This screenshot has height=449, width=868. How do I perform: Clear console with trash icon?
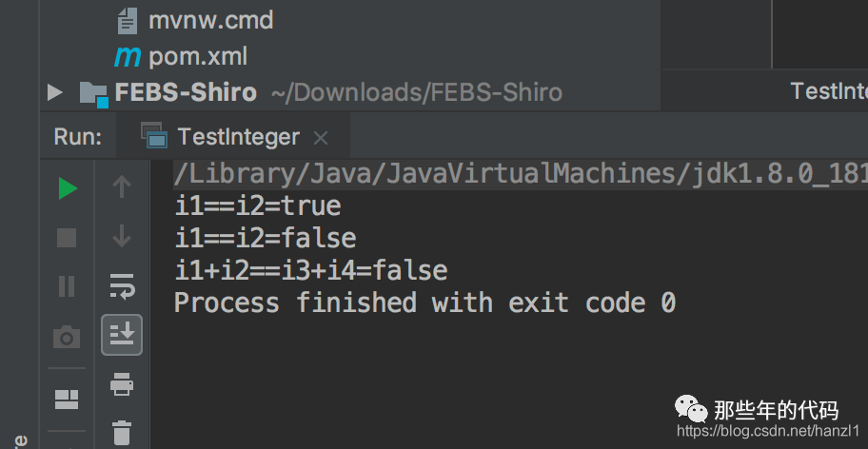pos(122,432)
